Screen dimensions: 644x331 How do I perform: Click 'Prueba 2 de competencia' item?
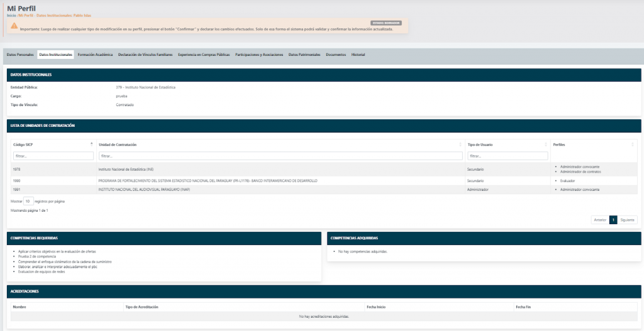pos(37,256)
